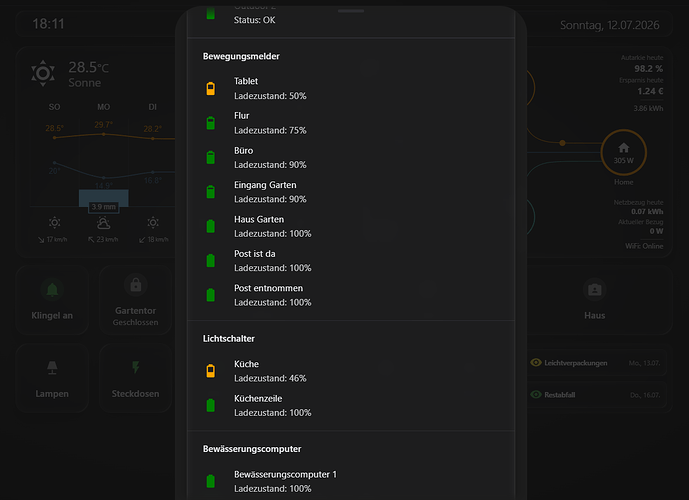
Task: Click the battery icon beside Status: OK
Action: tap(211, 14)
